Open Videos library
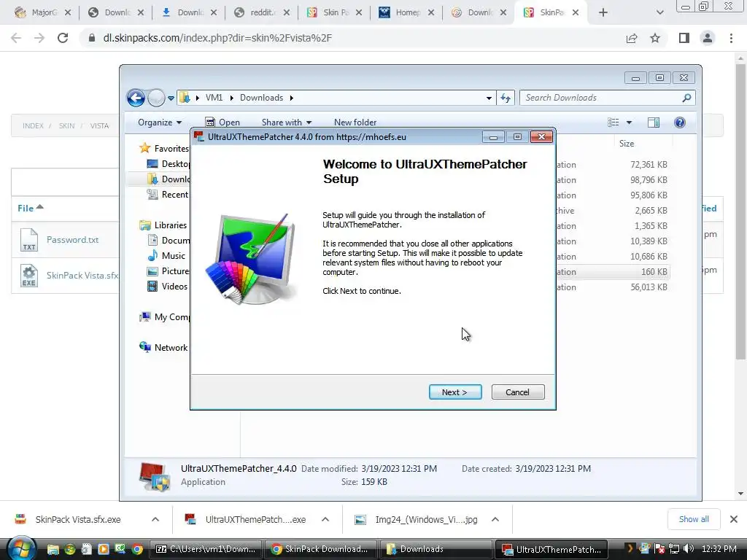Image resolution: width=747 pixels, height=560 pixels. [x=167, y=286]
